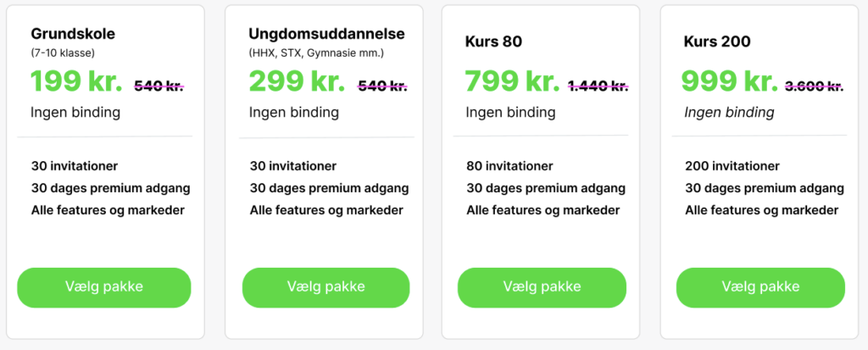Click the italic Ingen binding text
This screenshot has height=350, width=868.
[729, 113]
